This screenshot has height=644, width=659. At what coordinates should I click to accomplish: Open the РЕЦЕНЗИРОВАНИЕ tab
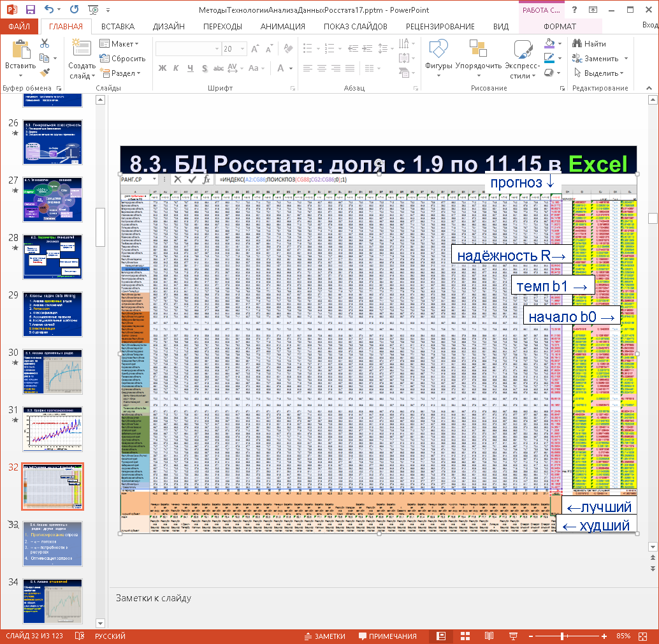tap(440, 26)
